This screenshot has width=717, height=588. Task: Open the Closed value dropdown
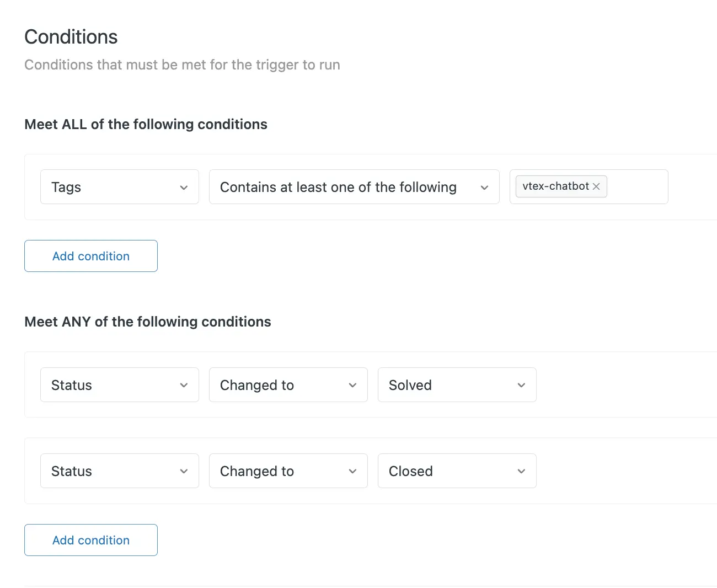pos(447,471)
